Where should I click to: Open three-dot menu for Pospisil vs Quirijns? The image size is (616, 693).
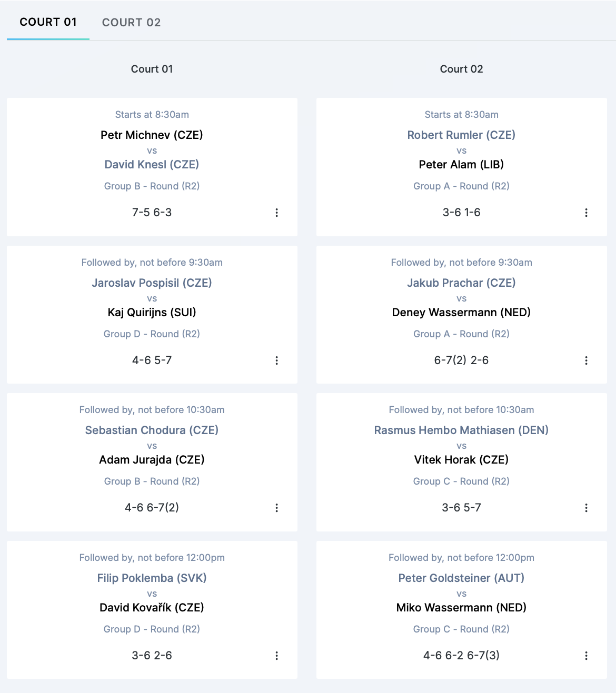click(276, 360)
